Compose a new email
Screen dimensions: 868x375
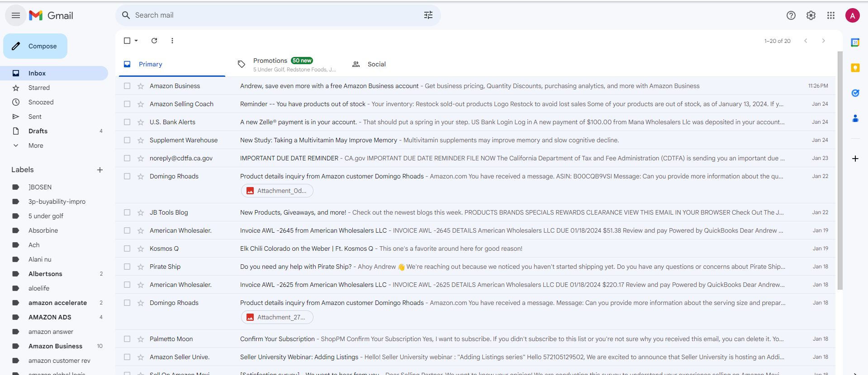coord(35,46)
